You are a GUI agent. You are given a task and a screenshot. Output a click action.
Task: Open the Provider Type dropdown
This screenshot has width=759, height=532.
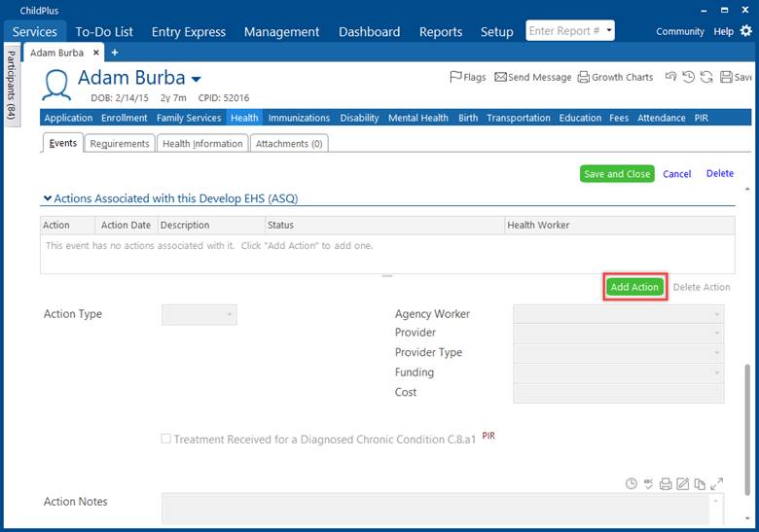(x=618, y=353)
